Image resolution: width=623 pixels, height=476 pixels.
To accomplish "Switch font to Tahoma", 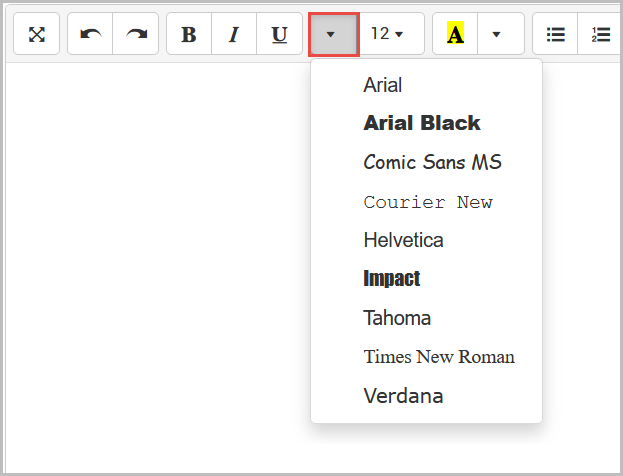I will tap(426, 318).
